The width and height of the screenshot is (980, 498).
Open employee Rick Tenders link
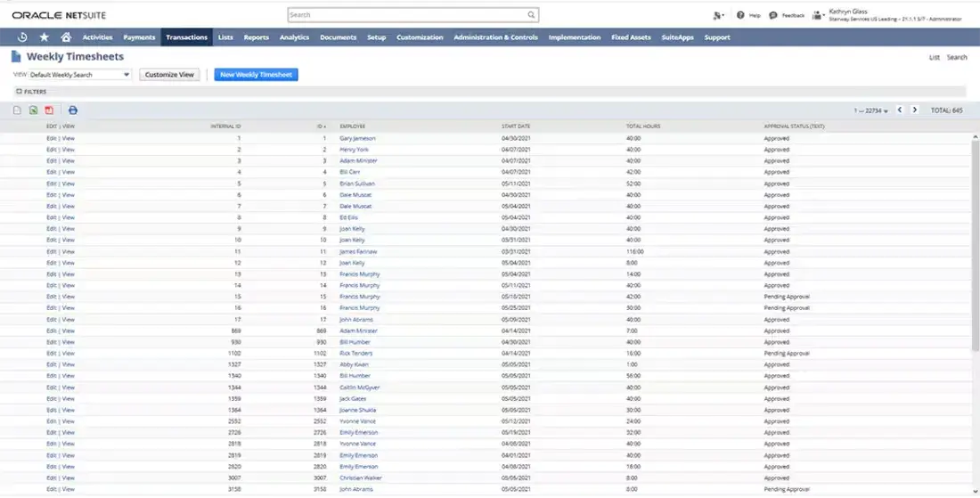point(355,354)
